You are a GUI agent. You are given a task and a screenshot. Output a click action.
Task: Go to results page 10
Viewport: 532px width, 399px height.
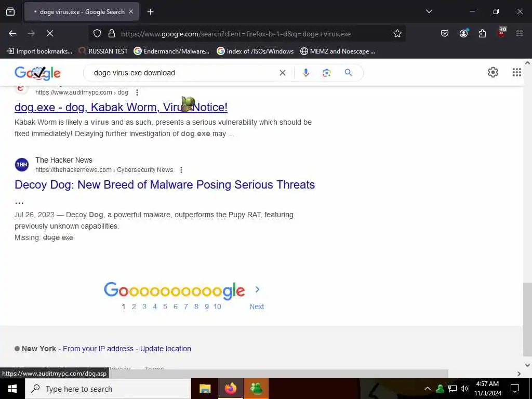pos(217,307)
